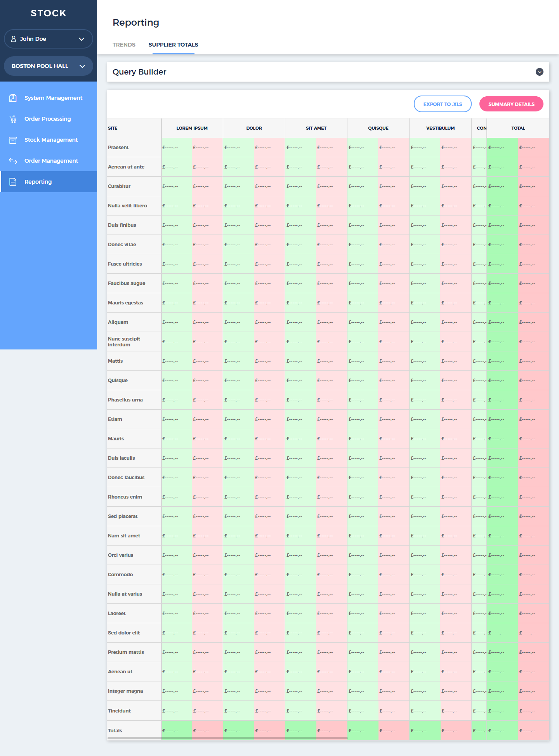Click the horizontal scrollbar under the table
This screenshot has width=559, height=756.
(227, 738)
